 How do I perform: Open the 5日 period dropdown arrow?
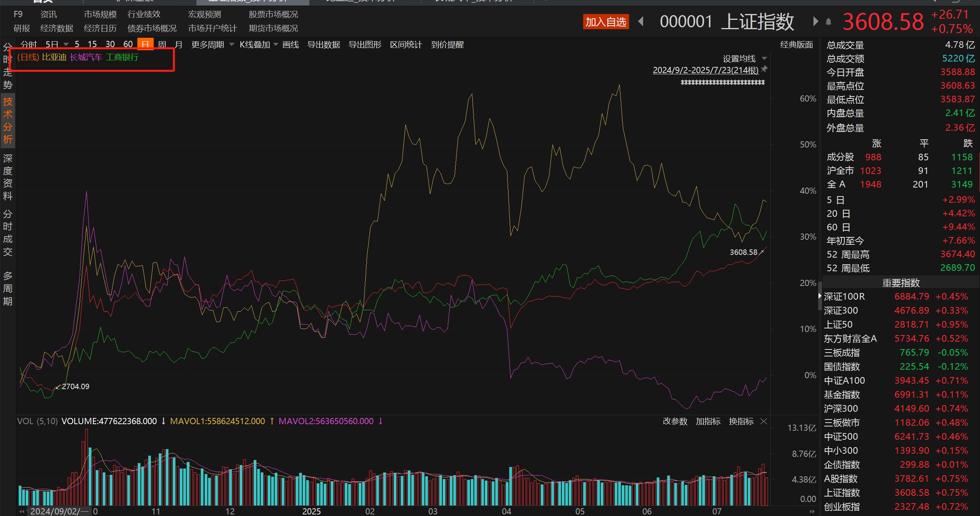click(x=66, y=44)
